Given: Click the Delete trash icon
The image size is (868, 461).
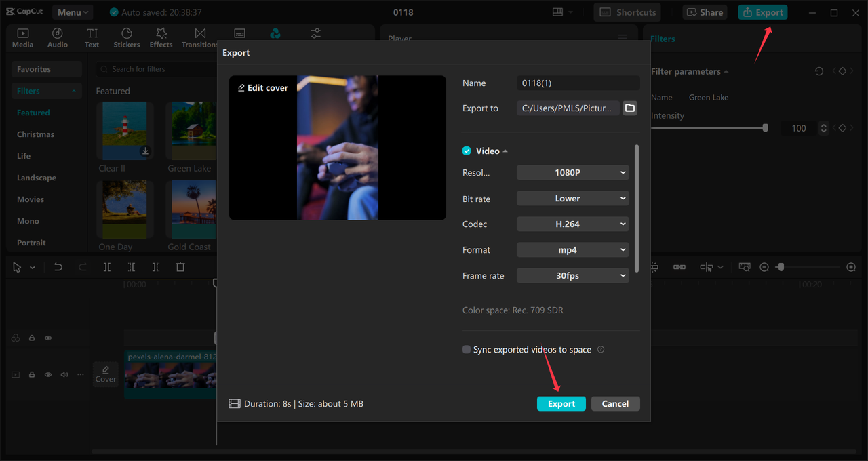Looking at the screenshot, I should pyautogui.click(x=180, y=267).
